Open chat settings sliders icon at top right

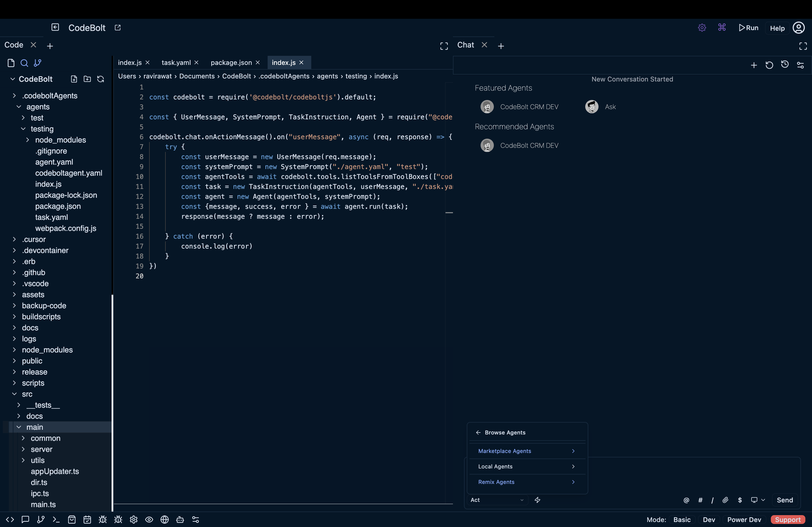800,65
